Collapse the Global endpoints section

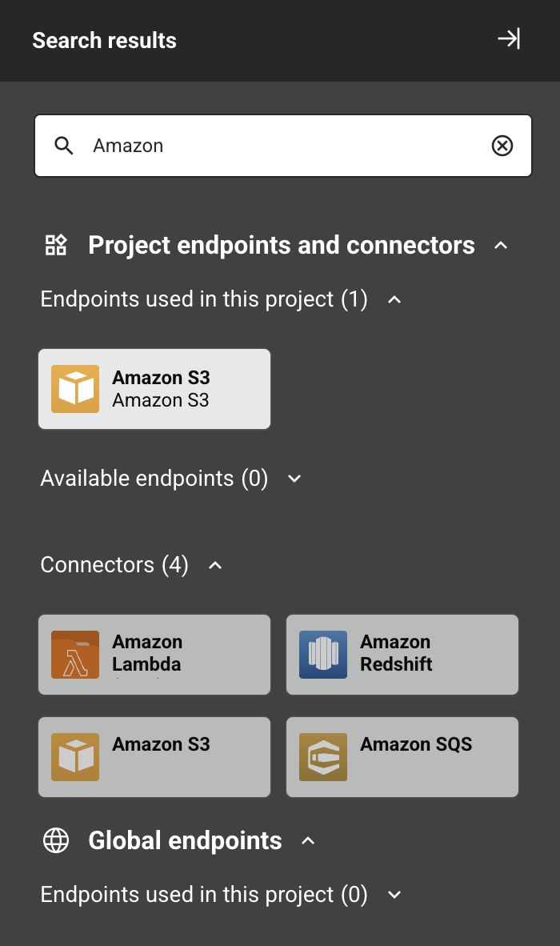click(x=309, y=841)
